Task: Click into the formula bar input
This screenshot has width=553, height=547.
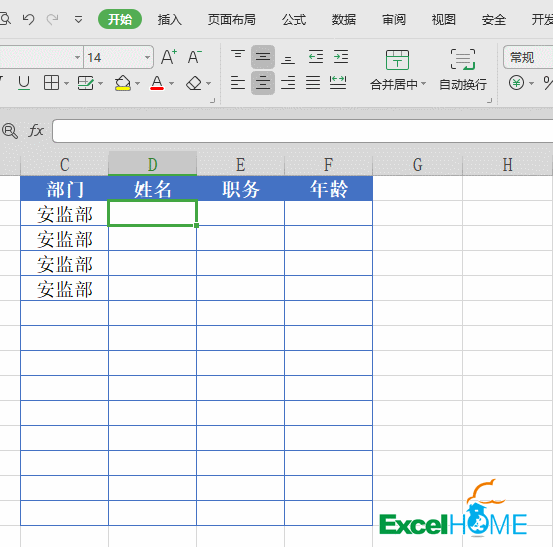Action: pos(303,131)
